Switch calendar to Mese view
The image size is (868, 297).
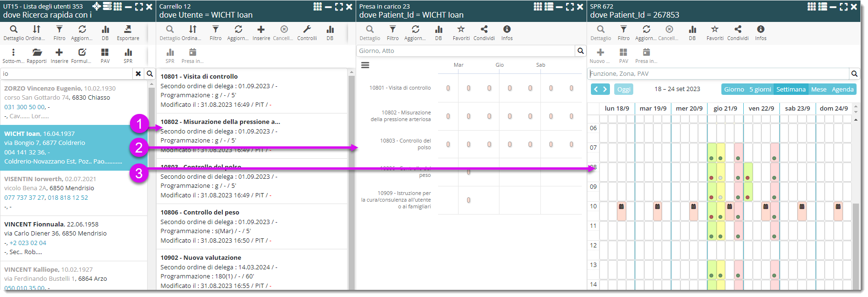818,89
